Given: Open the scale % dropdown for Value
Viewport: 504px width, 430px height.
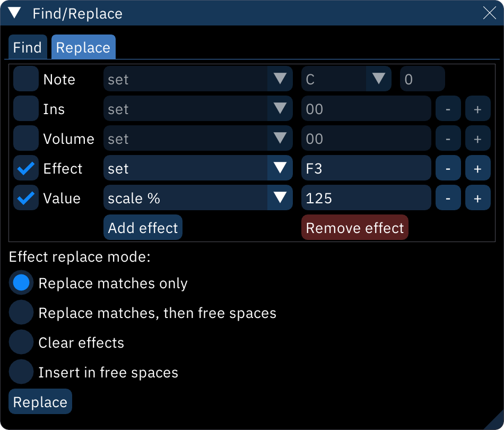Looking at the screenshot, I should [x=197, y=197].
